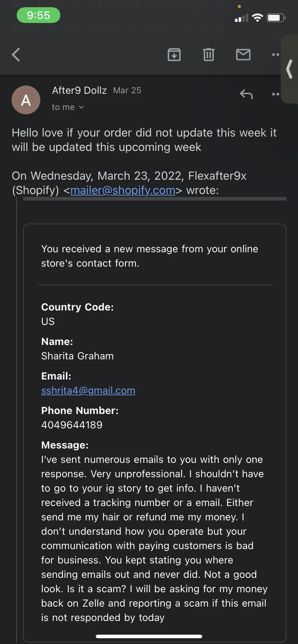
Task: Tap the 9:55 green time pill
Action: tap(39, 15)
